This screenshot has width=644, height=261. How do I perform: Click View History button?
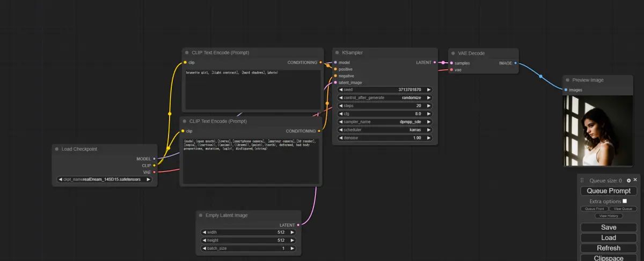point(609,215)
